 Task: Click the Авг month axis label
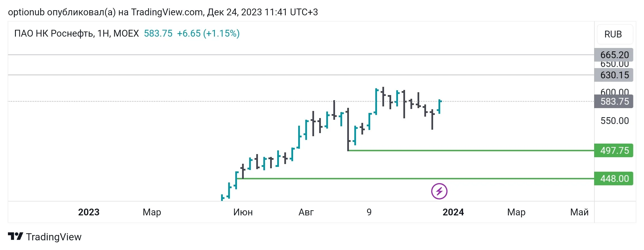coord(306,212)
